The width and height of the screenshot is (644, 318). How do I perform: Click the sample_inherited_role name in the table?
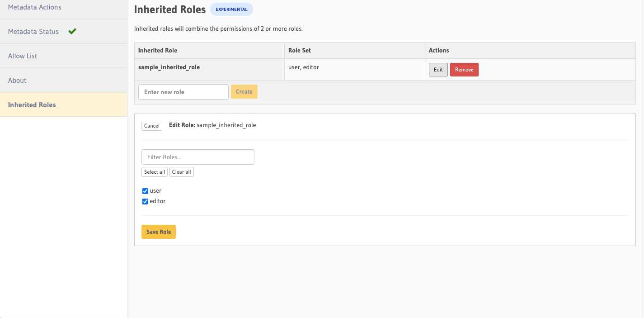point(169,67)
